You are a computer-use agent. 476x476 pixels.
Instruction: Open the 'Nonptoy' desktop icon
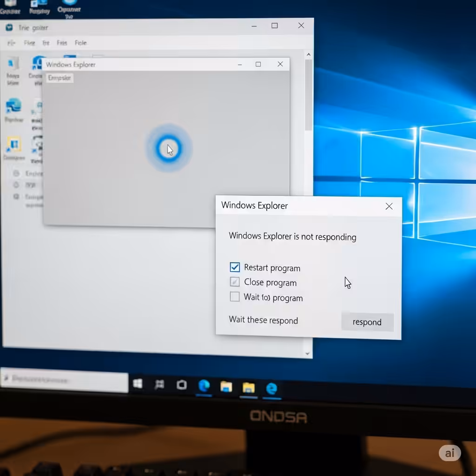click(x=39, y=7)
